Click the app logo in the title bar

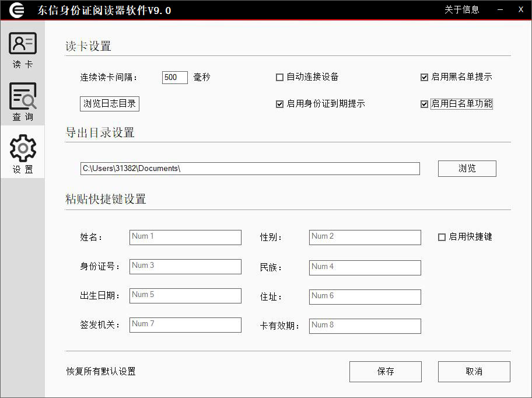[16, 9]
